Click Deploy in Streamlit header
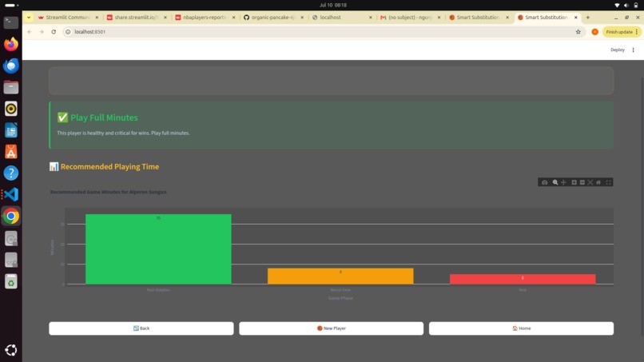Image resolution: width=644 pixels, height=362 pixels. (618, 50)
